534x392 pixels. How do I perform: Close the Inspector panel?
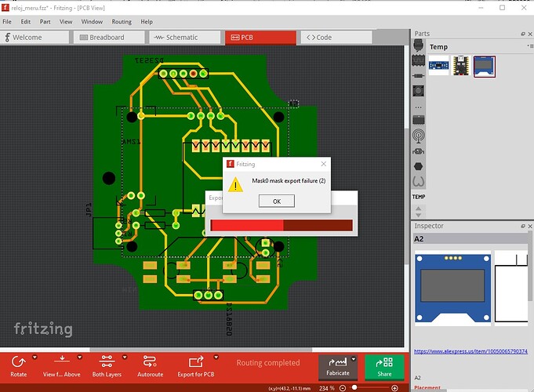(x=530, y=226)
